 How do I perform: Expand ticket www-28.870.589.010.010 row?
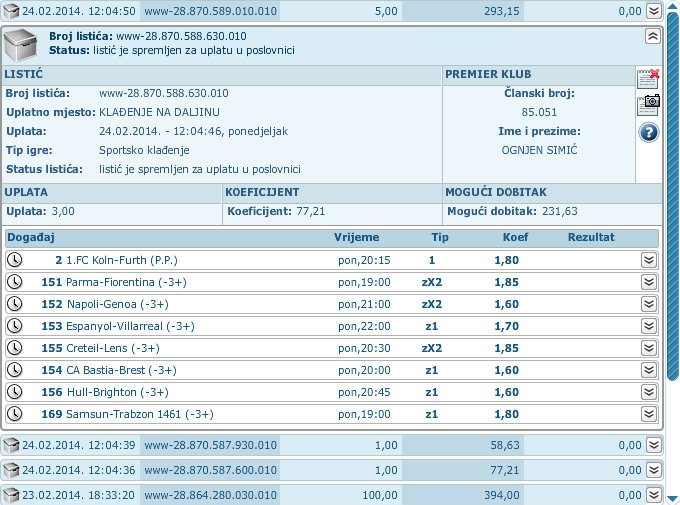point(654,11)
